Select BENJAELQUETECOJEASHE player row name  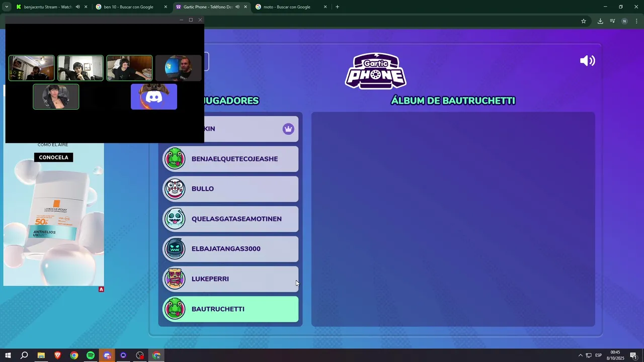tap(234, 159)
